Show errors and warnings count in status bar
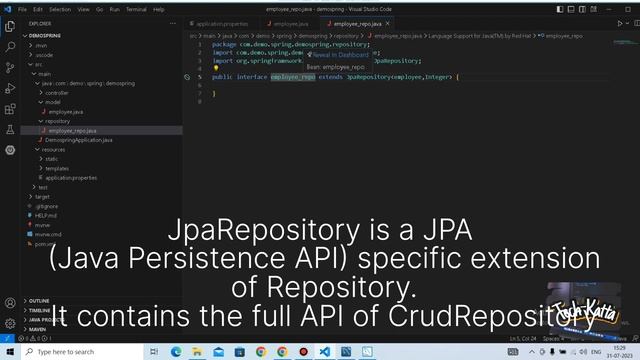 click(35, 338)
